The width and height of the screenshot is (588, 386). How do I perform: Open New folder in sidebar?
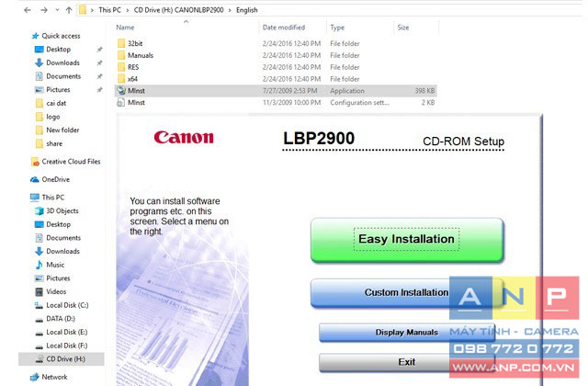click(x=57, y=131)
